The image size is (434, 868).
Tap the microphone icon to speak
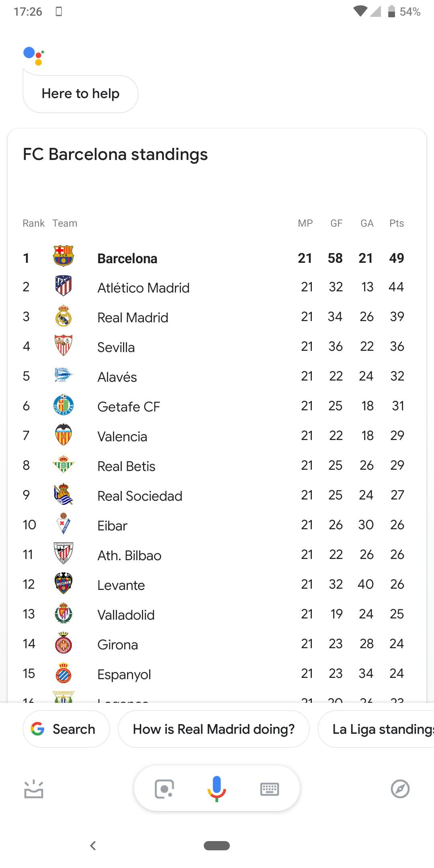click(217, 788)
